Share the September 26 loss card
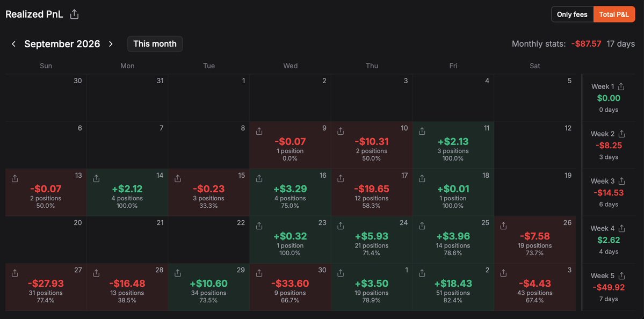The width and height of the screenshot is (644, 319). click(x=503, y=226)
